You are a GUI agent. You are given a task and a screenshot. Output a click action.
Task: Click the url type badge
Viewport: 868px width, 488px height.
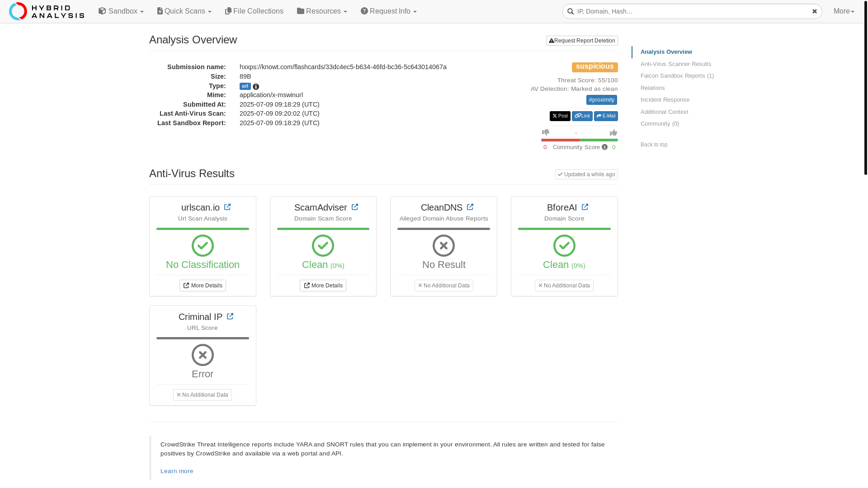point(245,86)
